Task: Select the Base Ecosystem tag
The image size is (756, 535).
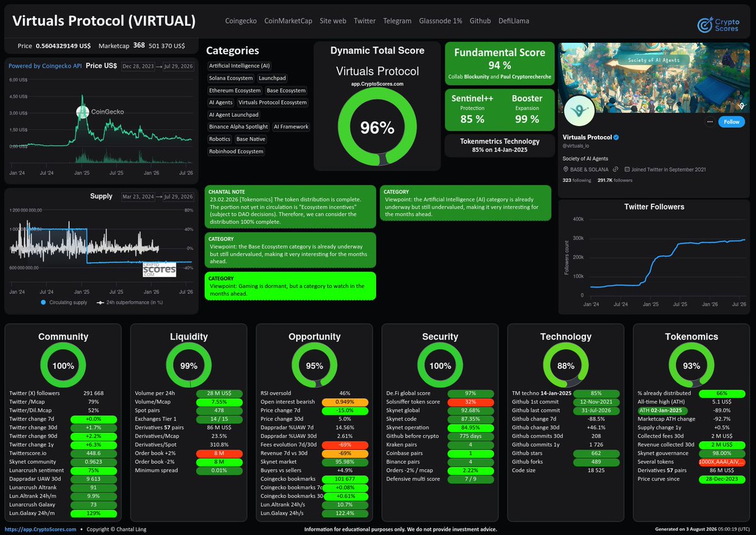Action: click(x=286, y=91)
